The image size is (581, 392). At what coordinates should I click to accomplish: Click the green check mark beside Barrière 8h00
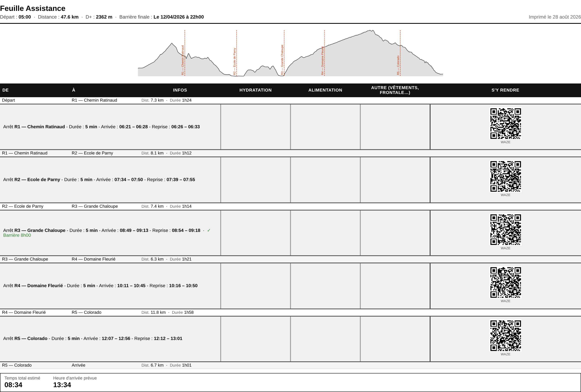[209, 230]
